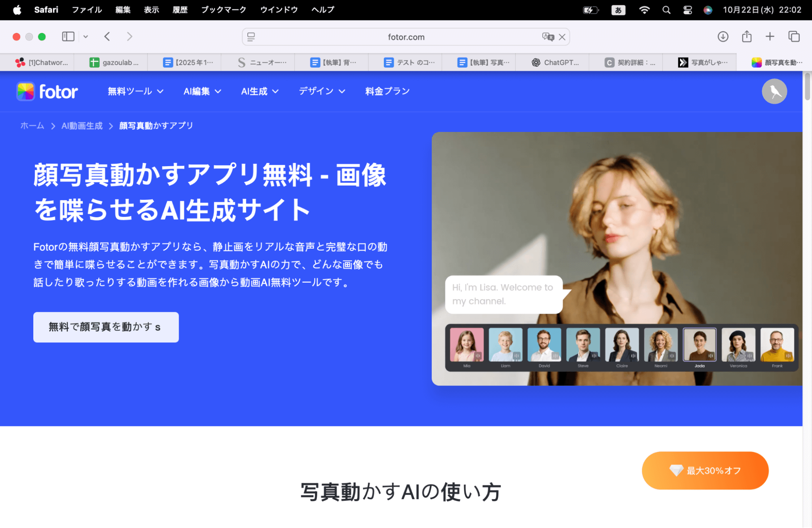Click the share icon in Safari toolbar
This screenshot has width=812, height=528.
coord(746,36)
